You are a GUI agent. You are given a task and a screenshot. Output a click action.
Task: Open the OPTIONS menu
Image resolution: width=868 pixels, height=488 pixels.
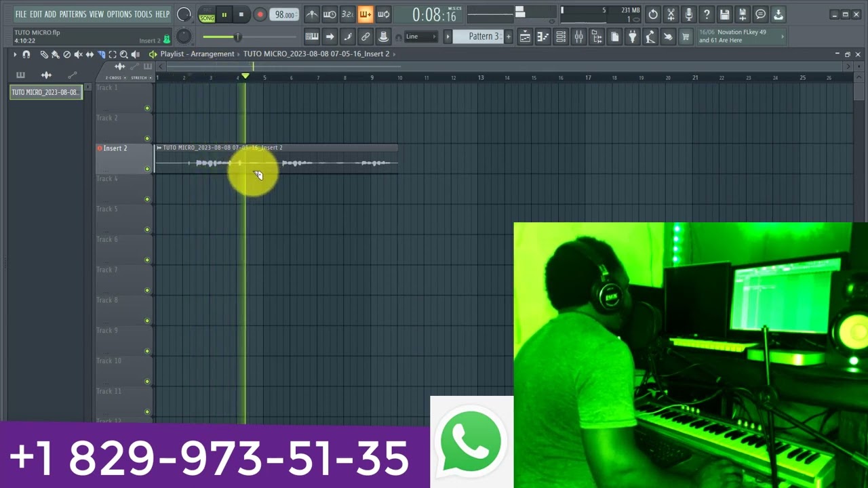[x=119, y=14]
